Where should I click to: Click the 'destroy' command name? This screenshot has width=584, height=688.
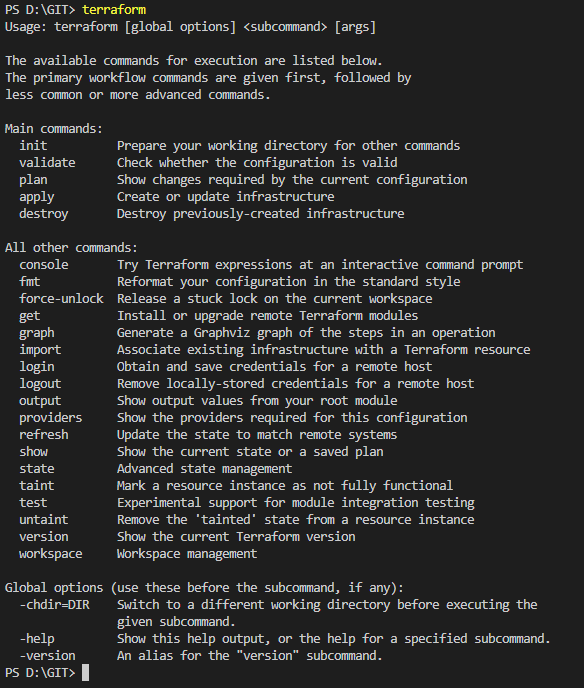click(43, 214)
